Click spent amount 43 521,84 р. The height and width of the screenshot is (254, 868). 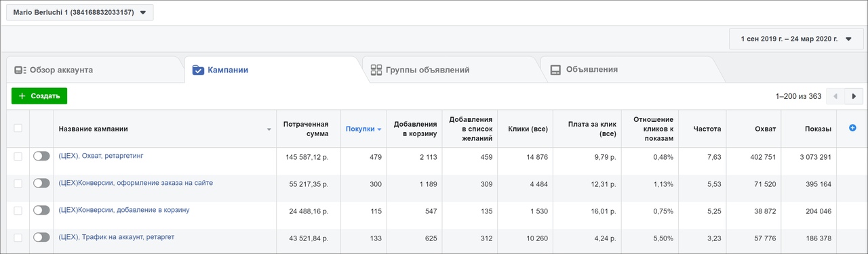point(309,238)
